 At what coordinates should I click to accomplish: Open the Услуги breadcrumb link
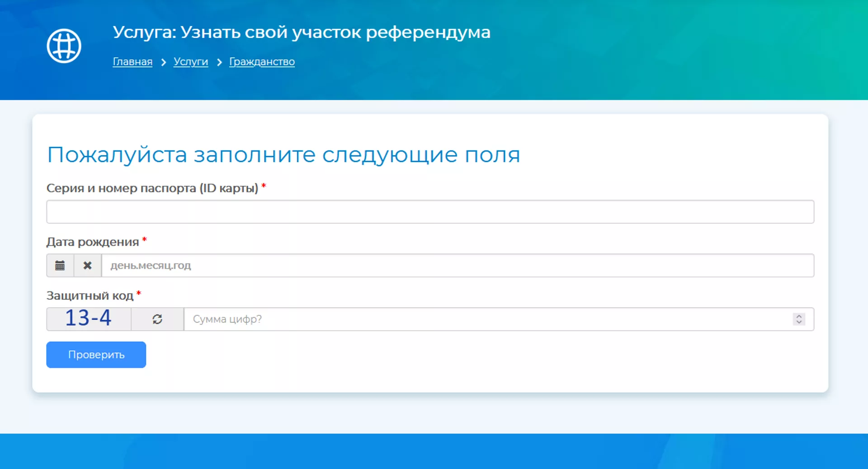(191, 61)
